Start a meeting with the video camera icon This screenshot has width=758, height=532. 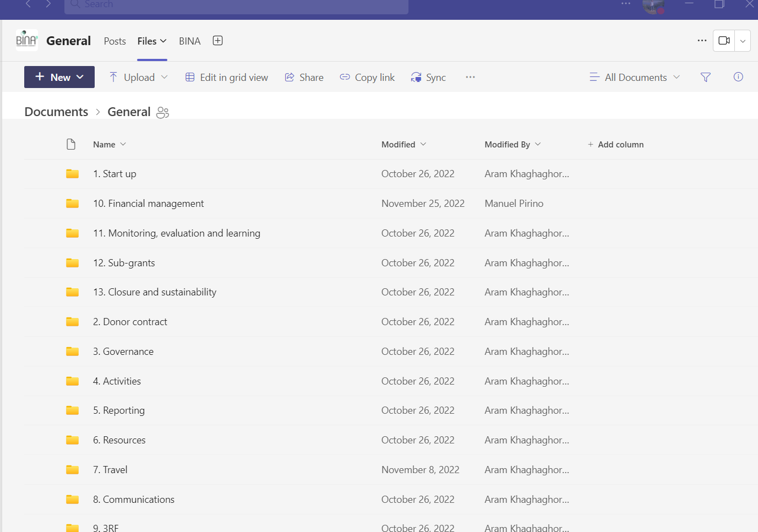[724, 41]
